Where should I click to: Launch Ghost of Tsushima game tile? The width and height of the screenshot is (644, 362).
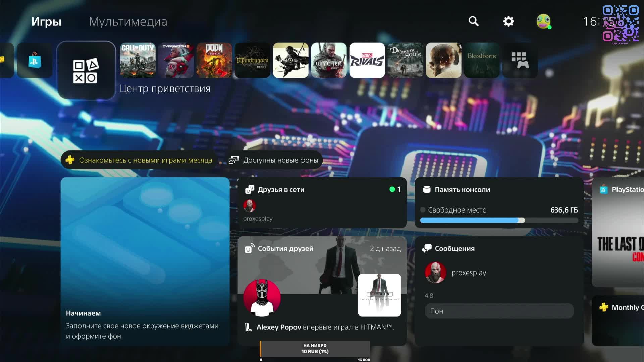[290, 60]
